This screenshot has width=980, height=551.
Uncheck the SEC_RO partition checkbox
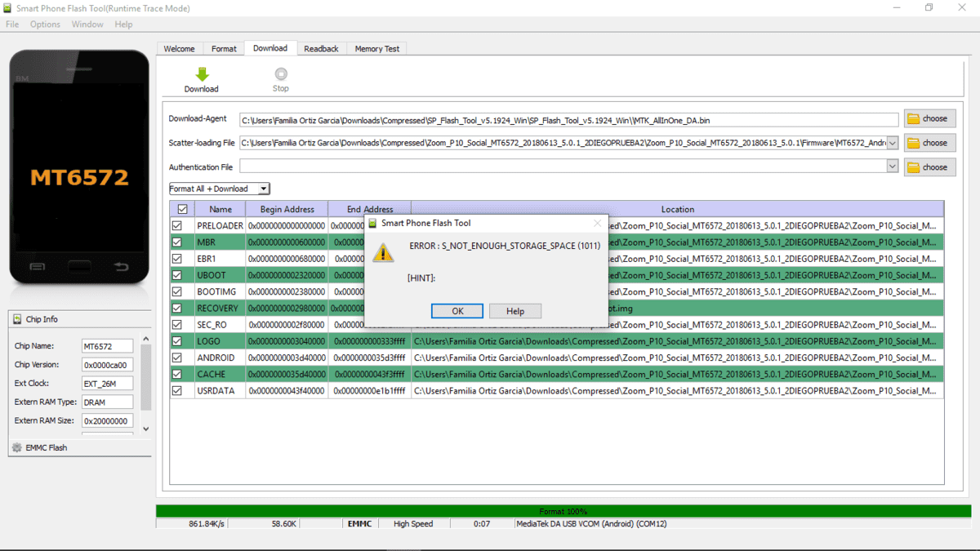click(177, 325)
